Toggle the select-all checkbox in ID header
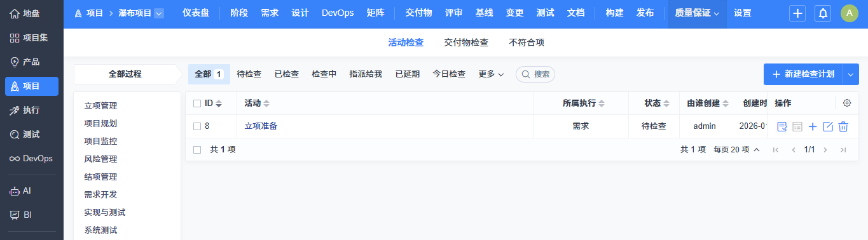Screen dimensions: 868x240 click(x=197, y=103)
